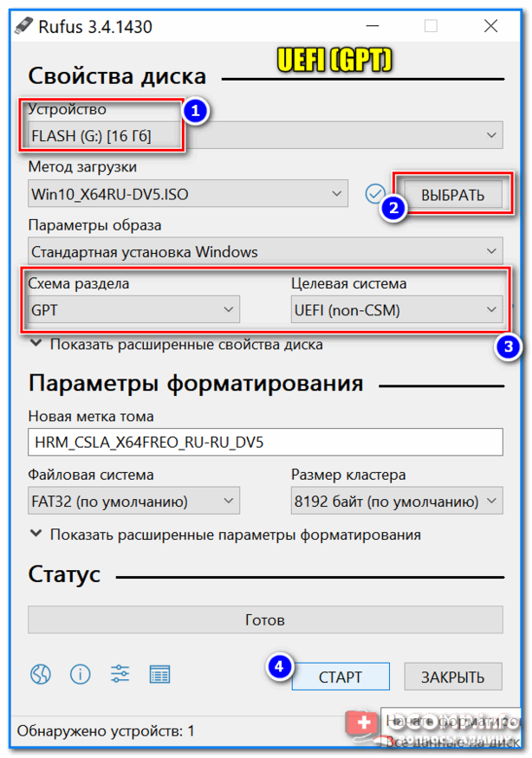Viewport: 532px width, 758px height.
Task: Click the Новая метка тома field
Action: (x=265, y=442)
